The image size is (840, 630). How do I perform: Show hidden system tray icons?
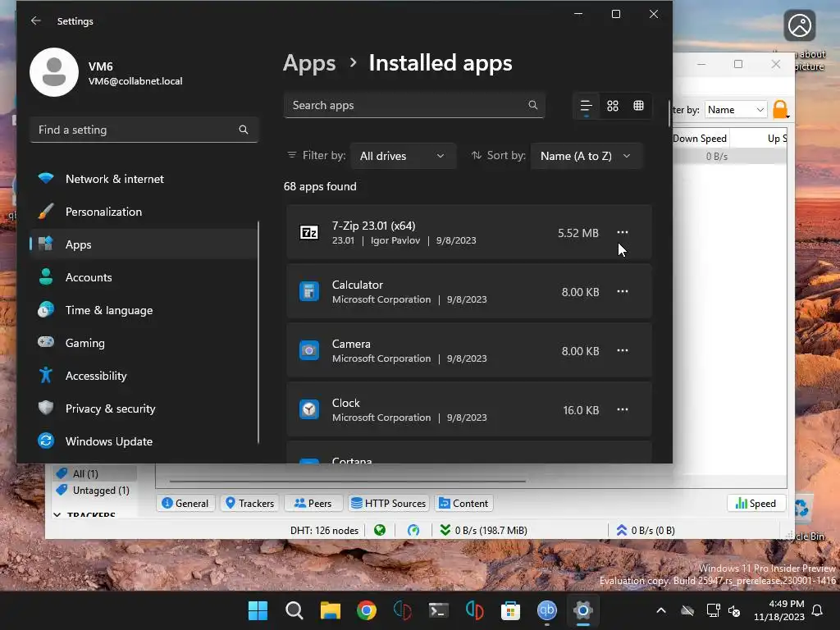point(661,610)
